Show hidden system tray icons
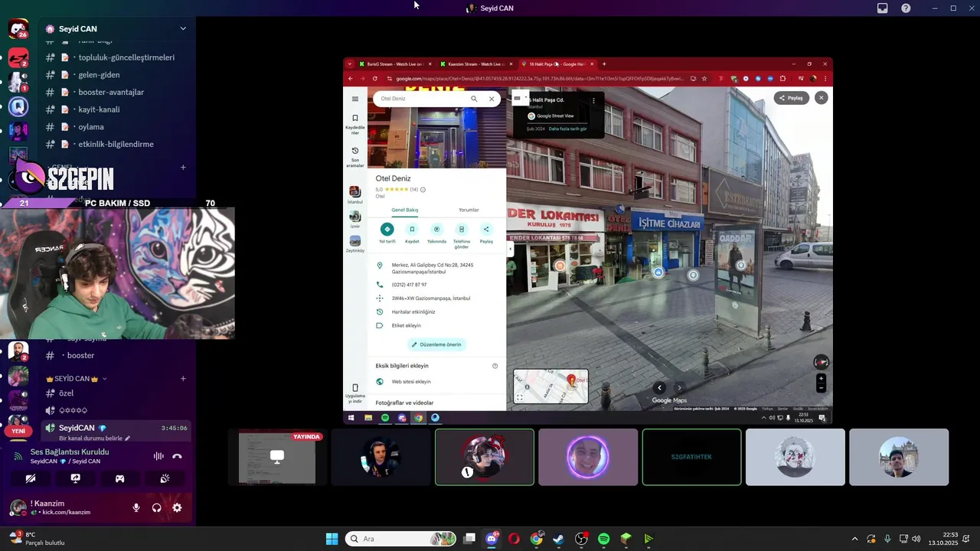 [x=854, y=539]
